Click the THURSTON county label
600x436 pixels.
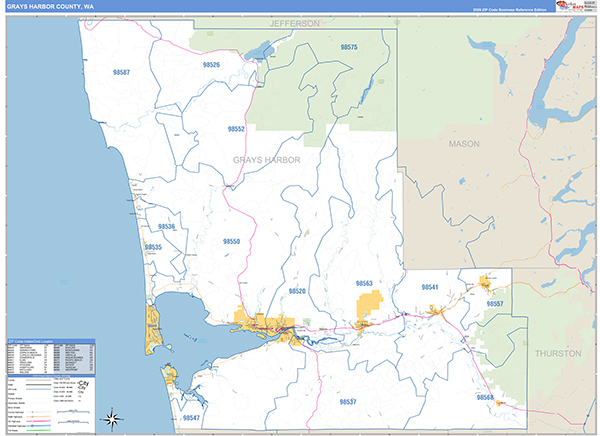click(556, 353)
